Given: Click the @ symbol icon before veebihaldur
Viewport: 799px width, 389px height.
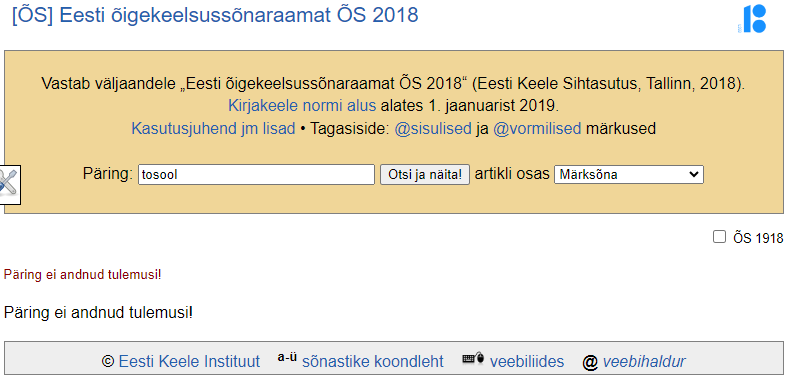Looking at the screenshot, I should coord(590,362).
